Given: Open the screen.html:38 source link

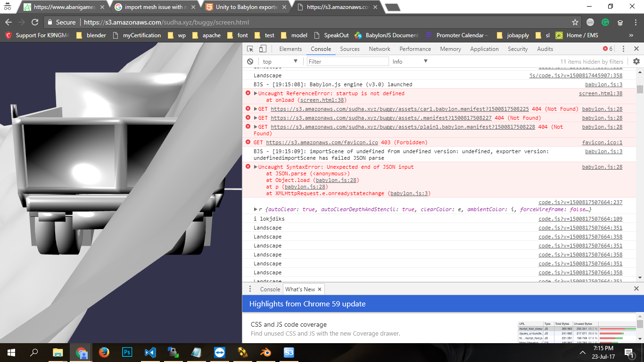Looking at the screenshot, I should click(x=601, y=93).
